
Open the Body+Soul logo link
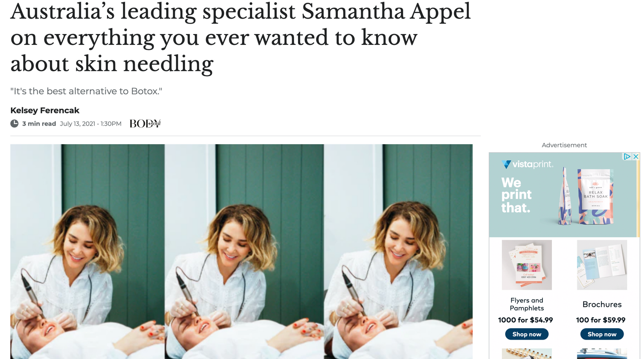[145, 123]
